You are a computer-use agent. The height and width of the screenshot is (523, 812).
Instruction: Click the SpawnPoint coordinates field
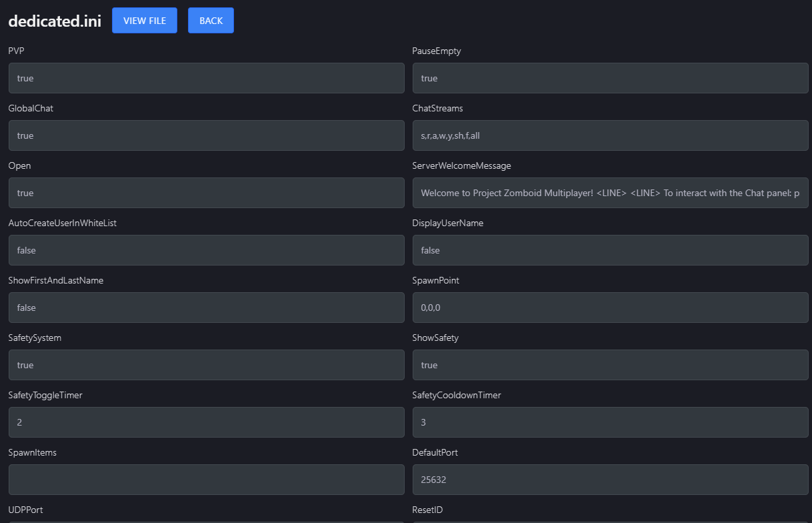[610, 308]
